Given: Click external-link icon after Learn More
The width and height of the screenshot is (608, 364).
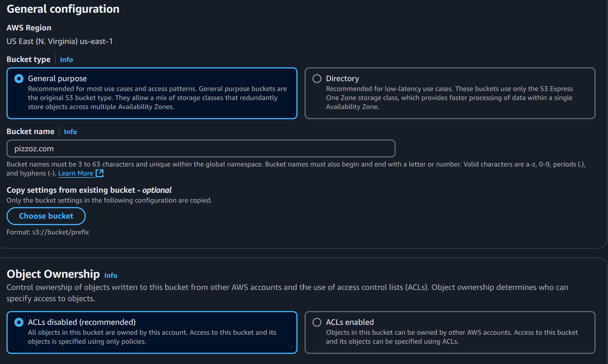Looking at the screenshot, I should [x=100, y=173].
